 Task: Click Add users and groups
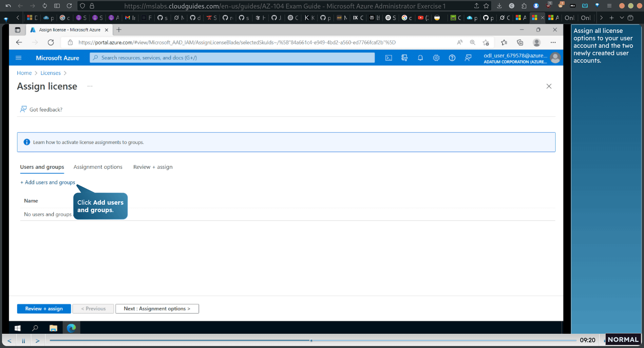(48, 182)
